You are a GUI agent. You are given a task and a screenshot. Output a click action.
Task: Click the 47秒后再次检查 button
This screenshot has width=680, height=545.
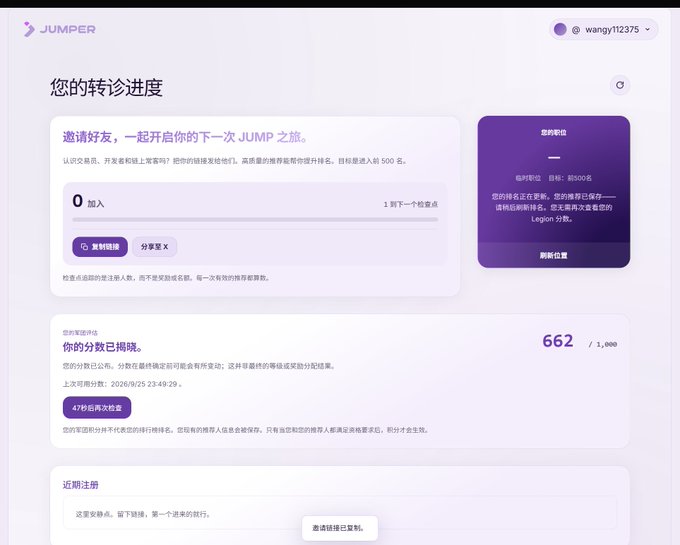click(97, 408)
